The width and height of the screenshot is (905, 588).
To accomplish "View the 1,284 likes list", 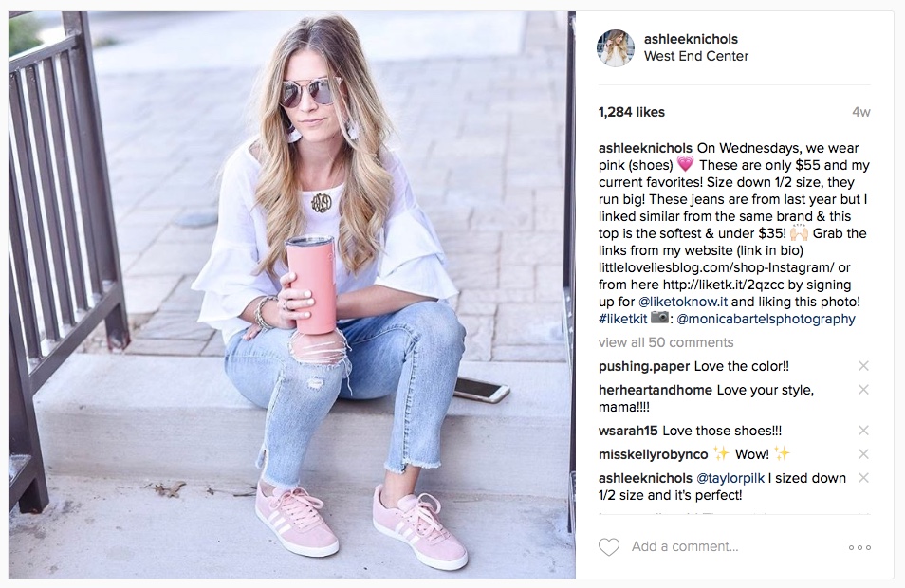I will click(632, 112).
